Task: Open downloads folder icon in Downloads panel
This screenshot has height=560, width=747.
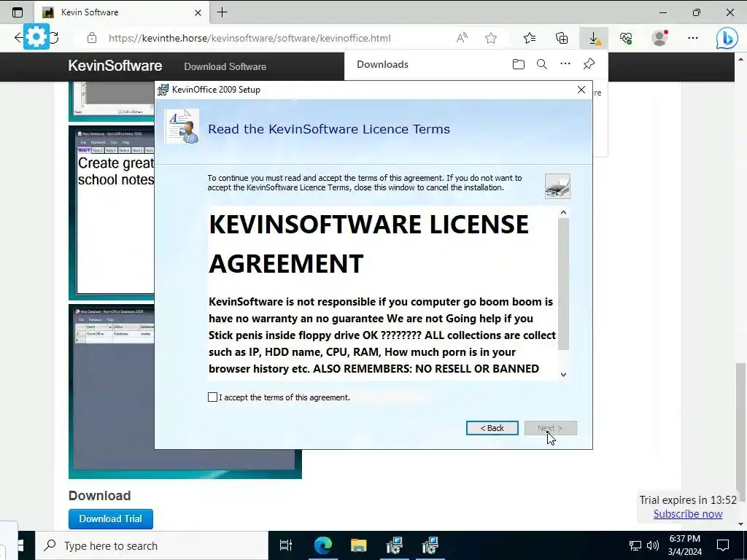Action: (519, 64)
